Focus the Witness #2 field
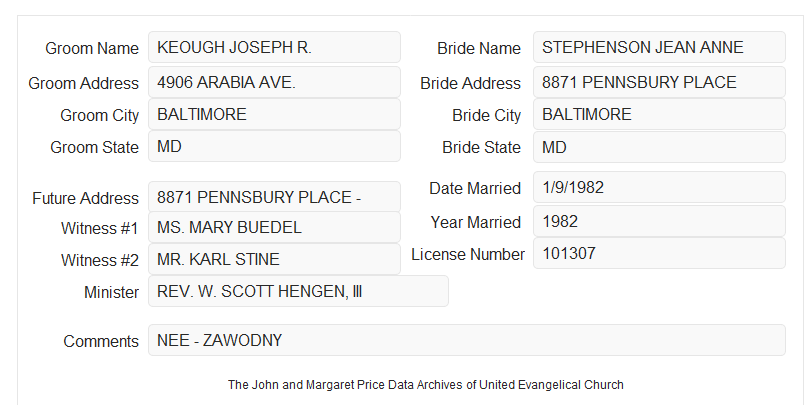This screenshot has width=805, height=405. tap(274, 259)
